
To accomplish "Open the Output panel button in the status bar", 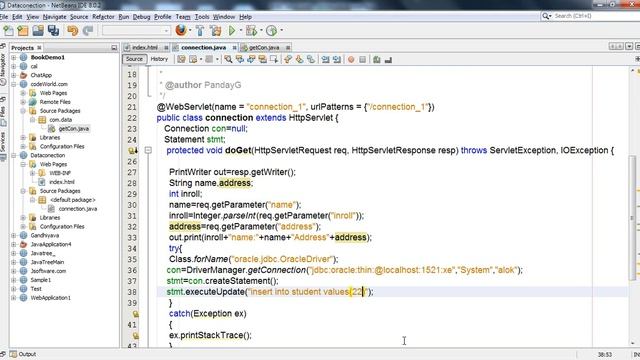I will 23,354.
